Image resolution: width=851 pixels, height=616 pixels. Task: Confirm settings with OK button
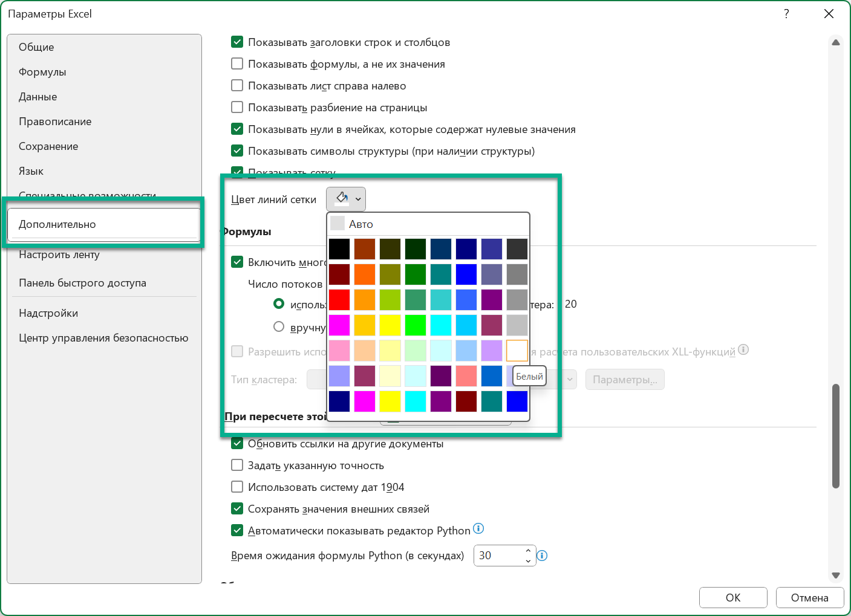733,598
